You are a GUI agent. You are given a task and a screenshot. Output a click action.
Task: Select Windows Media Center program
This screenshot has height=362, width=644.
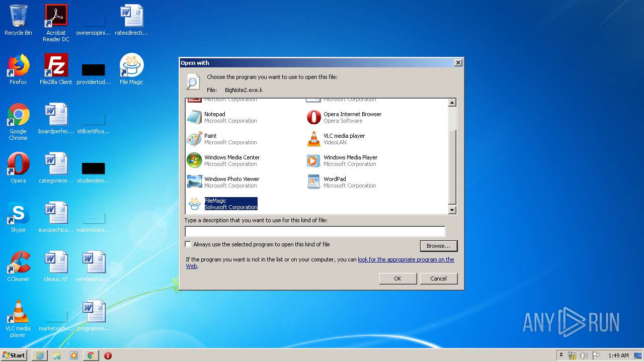[223, 160]
